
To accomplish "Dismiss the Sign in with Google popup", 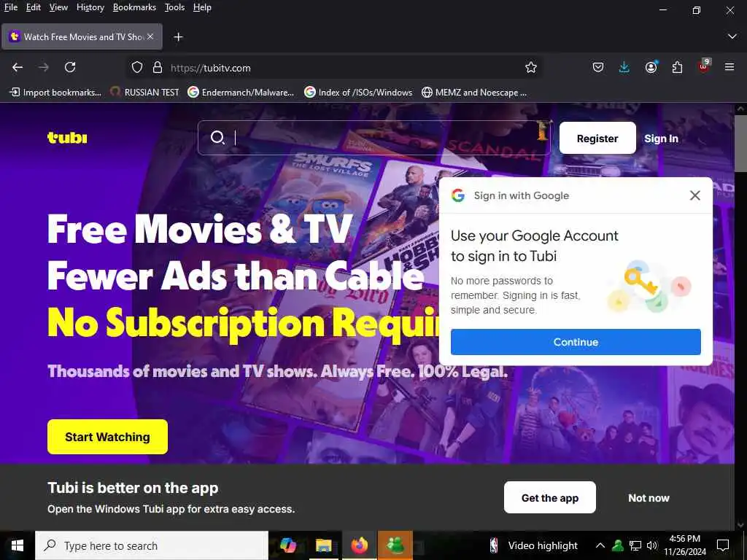I will click(695, 195).
